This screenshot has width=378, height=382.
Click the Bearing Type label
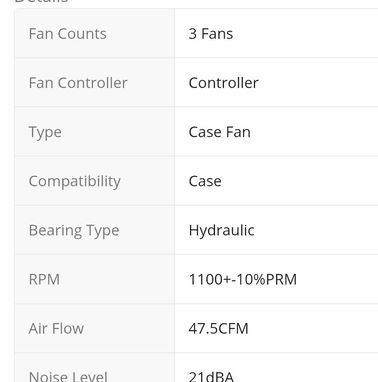pyautogui.click(x=74, y=231)
